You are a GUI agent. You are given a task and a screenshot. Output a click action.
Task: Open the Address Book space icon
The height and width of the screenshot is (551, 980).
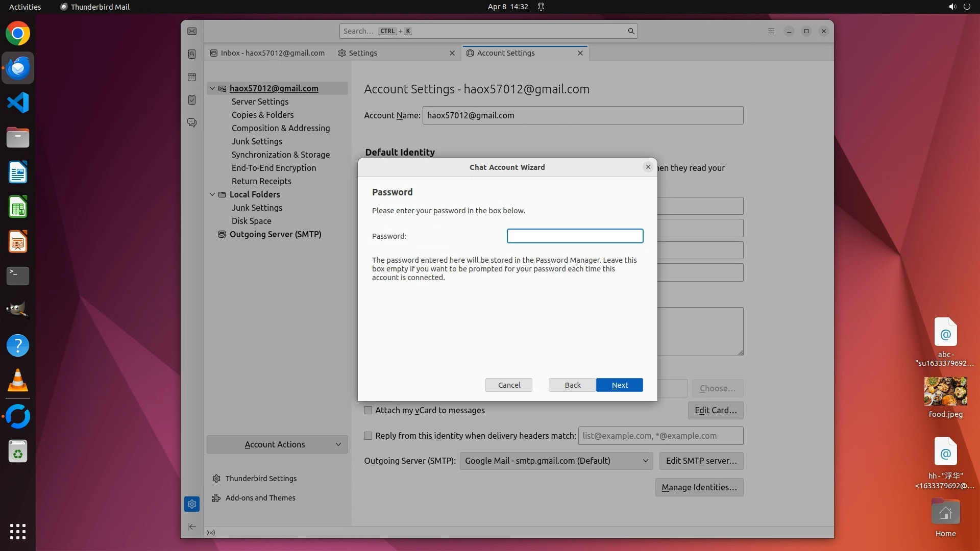[192, 54]
